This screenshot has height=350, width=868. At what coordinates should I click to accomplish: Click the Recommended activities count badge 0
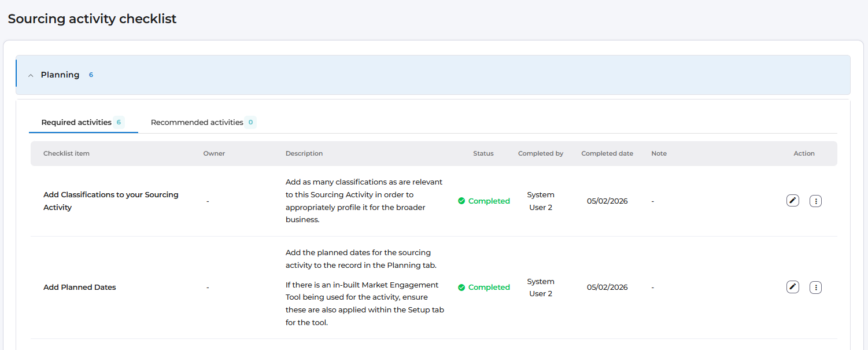coord(250,122)
